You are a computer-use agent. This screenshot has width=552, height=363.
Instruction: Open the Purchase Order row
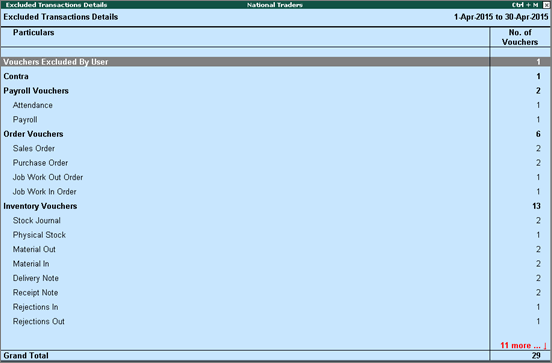point(276,163)
